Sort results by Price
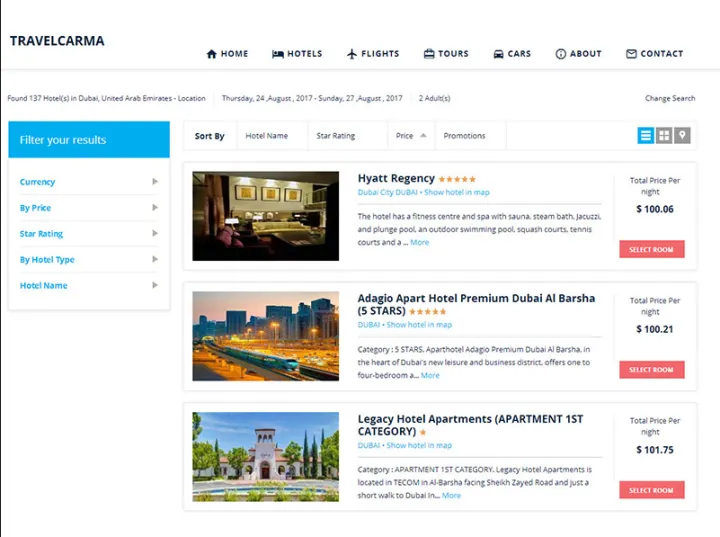Screen dimensions: 720x537 (410, 136)
